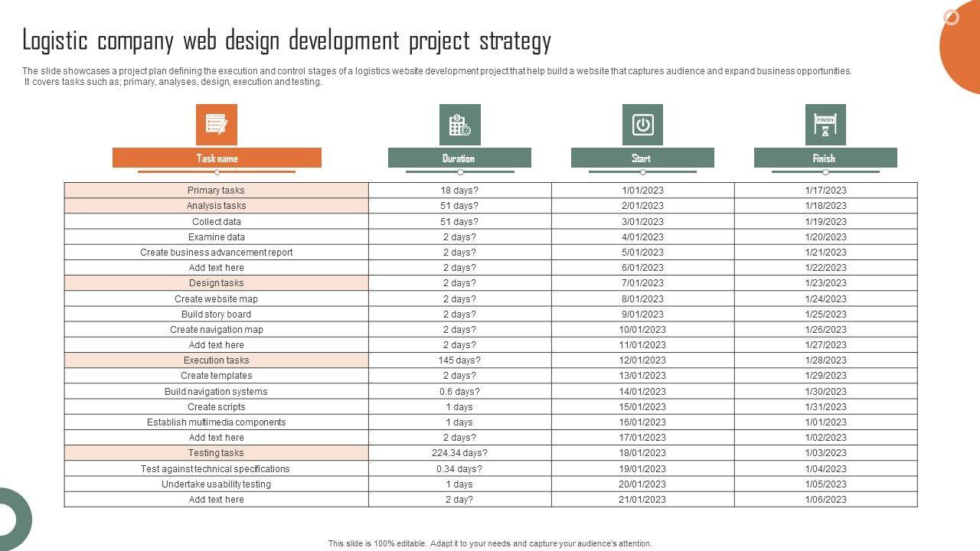Click start date "14/01/2023"
The width and height of the screenshot is (980, 551).
[642, 391]
